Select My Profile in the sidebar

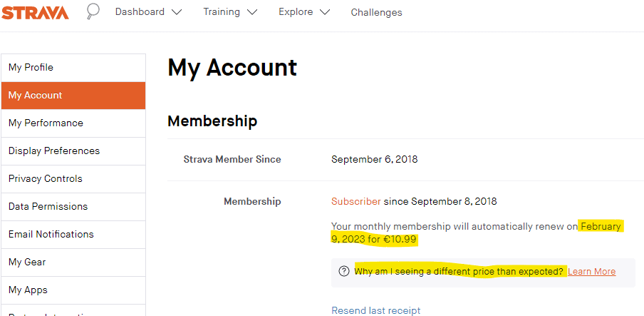(x=73, y=68)
